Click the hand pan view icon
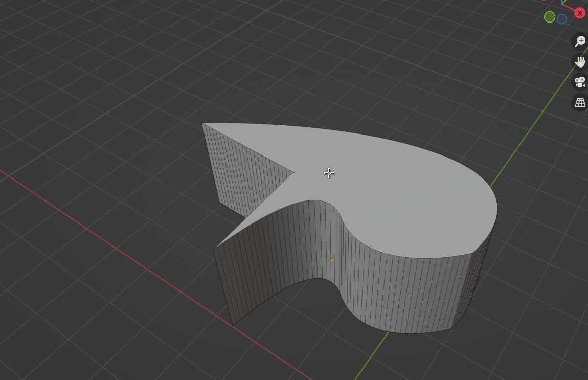 (580, 62)
